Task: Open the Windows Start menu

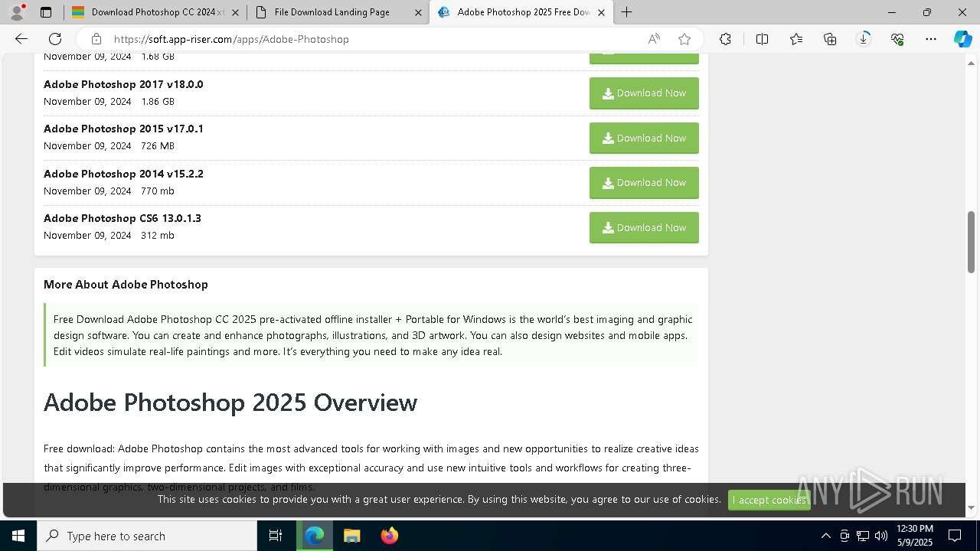Action: click(18, 536)
